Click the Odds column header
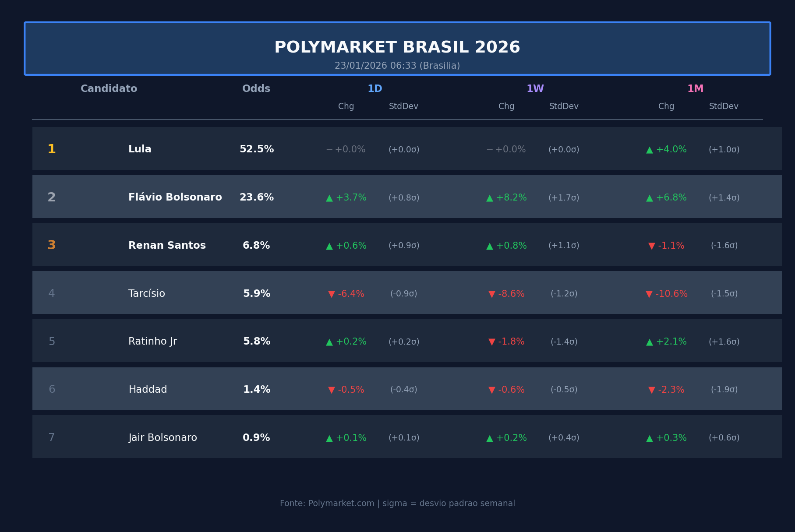Screen dimensions: 795x532 256,89
